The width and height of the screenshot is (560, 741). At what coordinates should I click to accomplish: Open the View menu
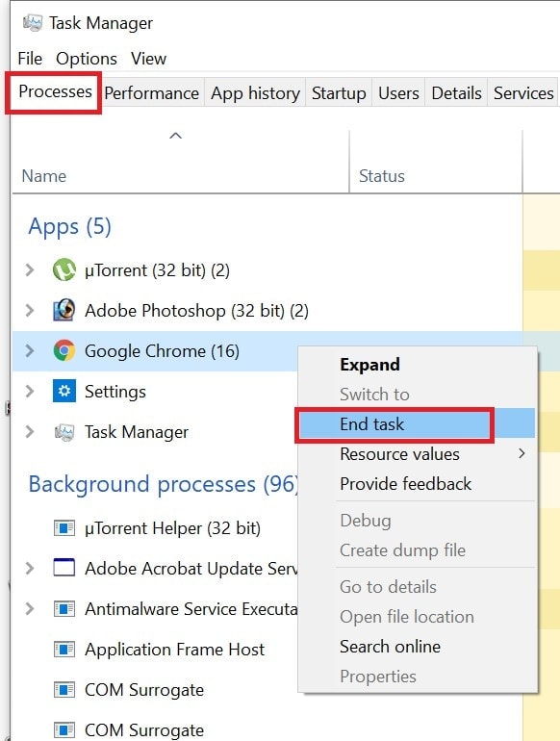148,59
